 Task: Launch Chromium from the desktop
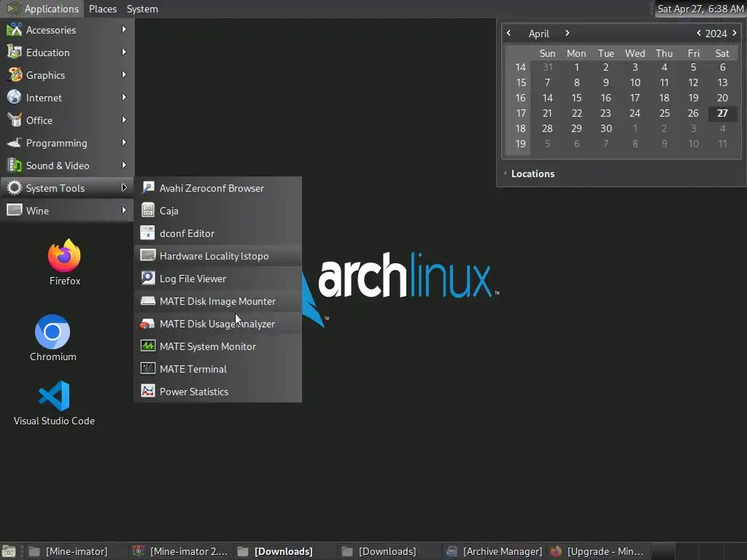tap(53, 338)
